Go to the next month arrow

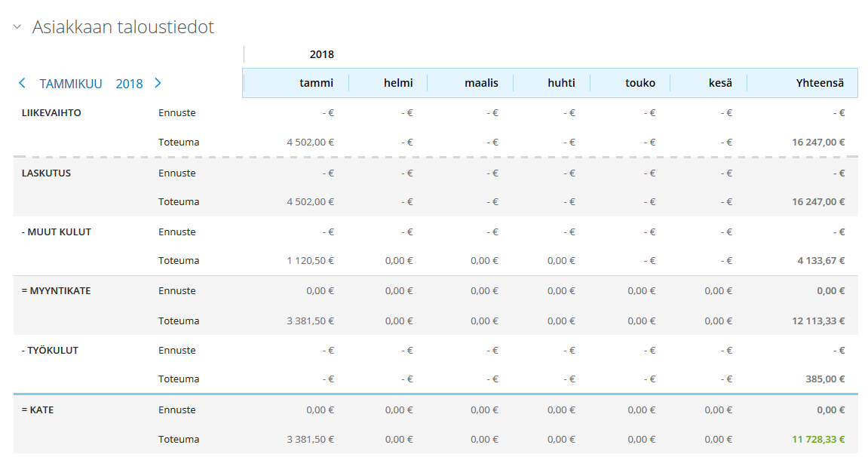(x=158, y=83)
